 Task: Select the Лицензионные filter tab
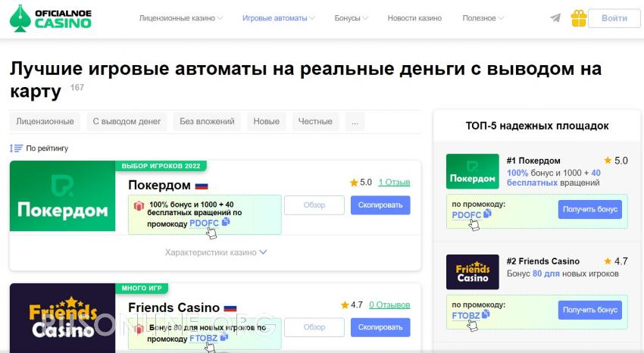45,121
